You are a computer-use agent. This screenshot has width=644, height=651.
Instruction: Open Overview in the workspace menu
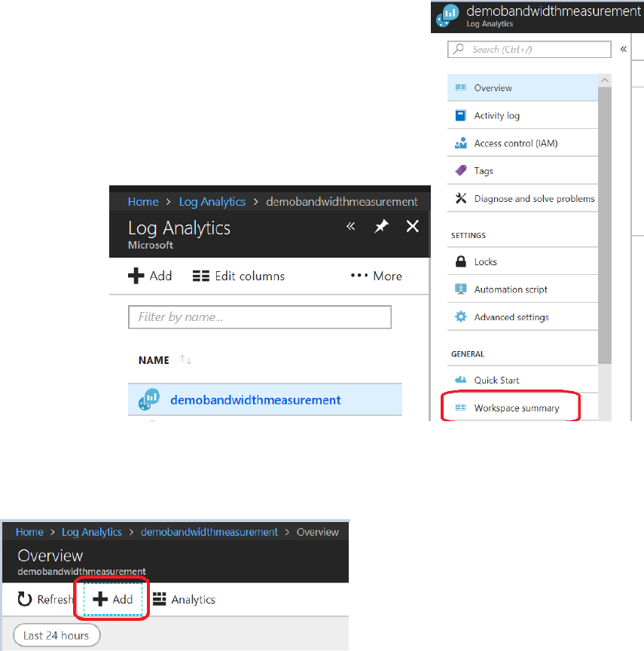(523, 87)
